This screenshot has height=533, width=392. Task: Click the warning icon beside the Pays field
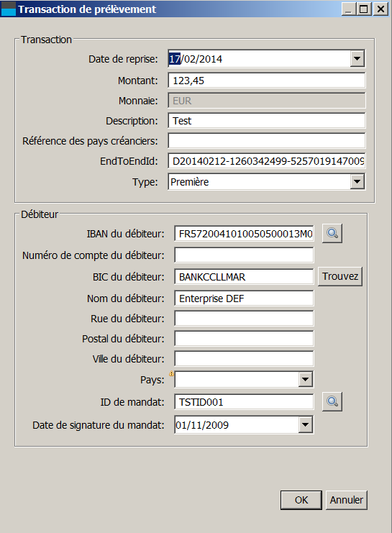pos(171,373)
